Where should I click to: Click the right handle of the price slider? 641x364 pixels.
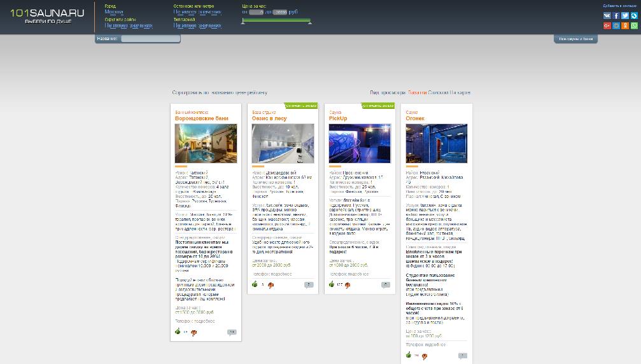pos(310,22)
